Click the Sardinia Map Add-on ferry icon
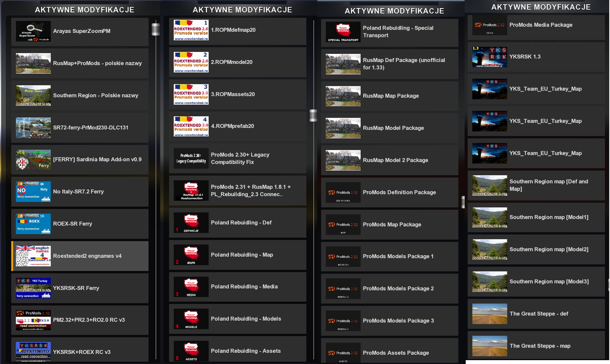 pyautogui.click(x=33, y=160)
